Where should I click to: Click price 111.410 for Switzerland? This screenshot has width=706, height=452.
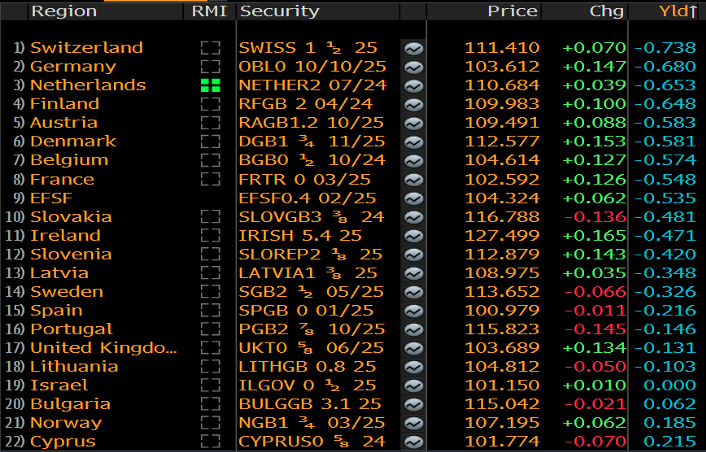pyautogui.click(x=502, y=48)
